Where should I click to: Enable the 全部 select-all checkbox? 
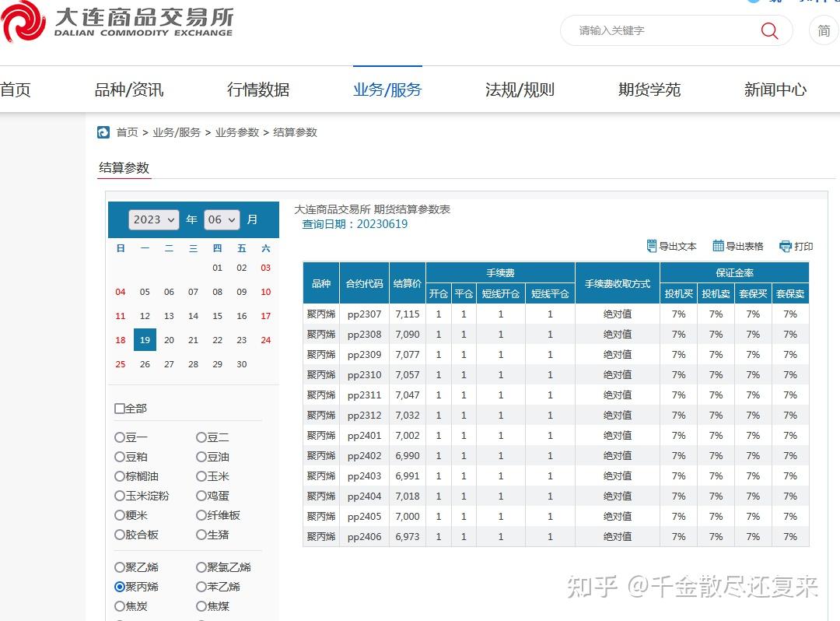(119, 408)
